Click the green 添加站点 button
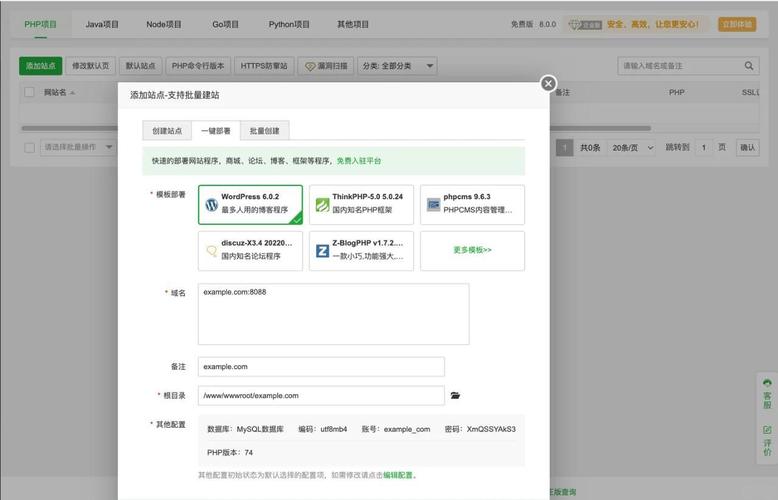The width and height of the screenshot is (778, 500). tap(41, 65)
